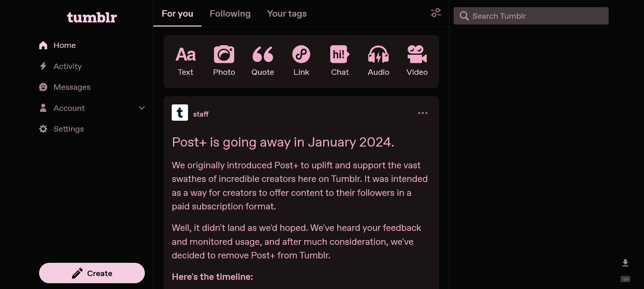Open dashboard display settings sliders icon
Image resolution: width=644 pixels, height=289 pixels.
coord(436,13)
